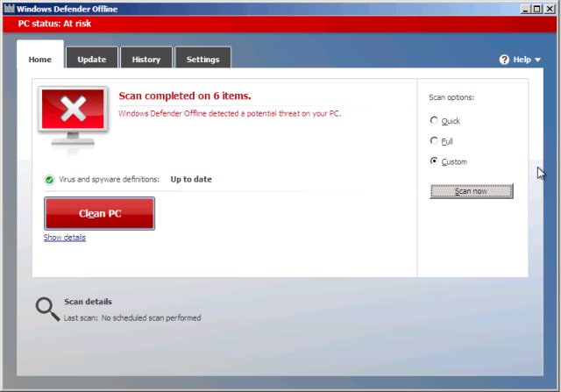
Task: Start the scan with Scan now
Action: coord(472,191)
